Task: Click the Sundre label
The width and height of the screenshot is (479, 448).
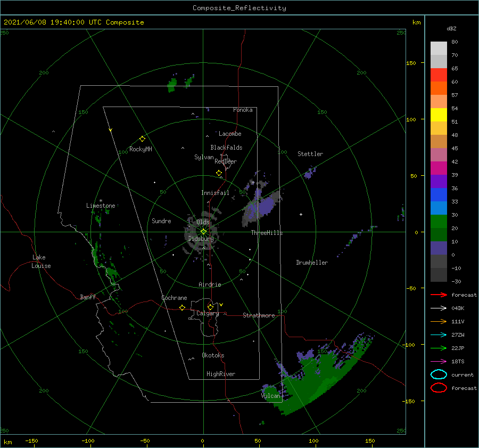Action: 161,221
